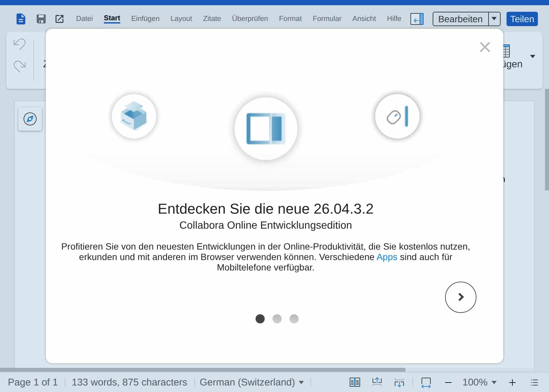Image resolution: width=549 pixels, height=392 pixels.
Task: Redo the last action
Action: [20, 66]
